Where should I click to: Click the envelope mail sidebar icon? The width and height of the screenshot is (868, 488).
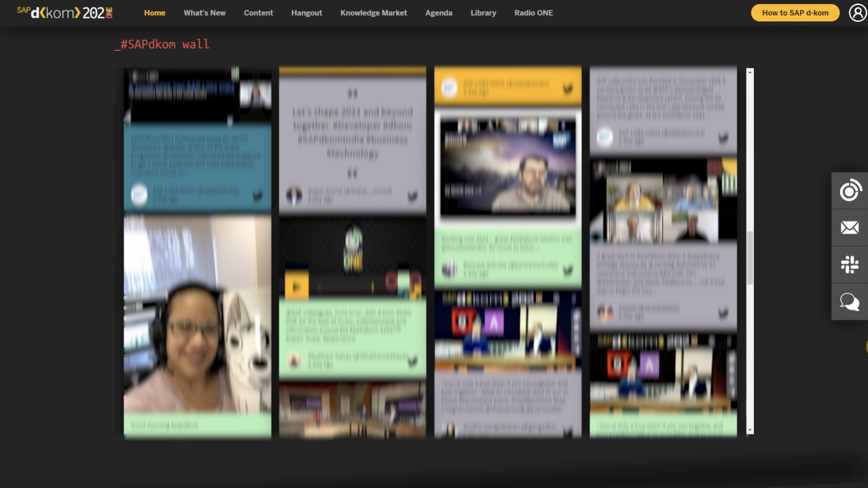pyautogui.click(x=850, y=228)
